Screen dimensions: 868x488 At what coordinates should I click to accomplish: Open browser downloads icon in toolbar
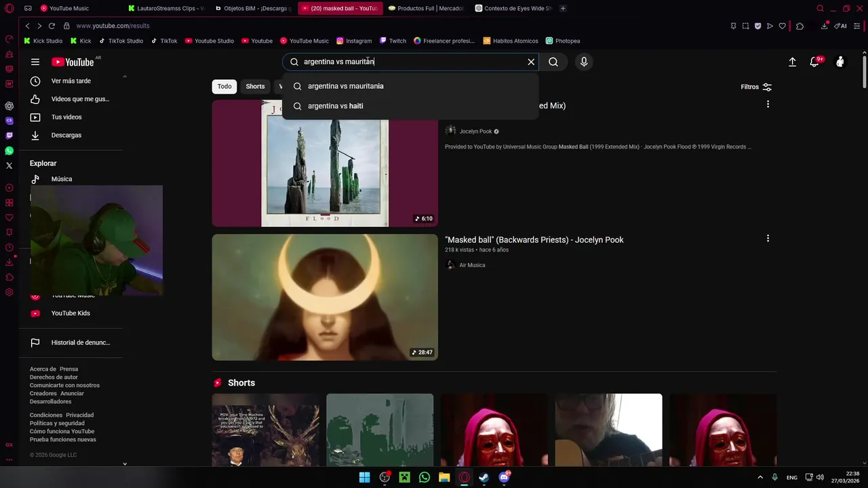pyautogui.click(x=824, y=26)
